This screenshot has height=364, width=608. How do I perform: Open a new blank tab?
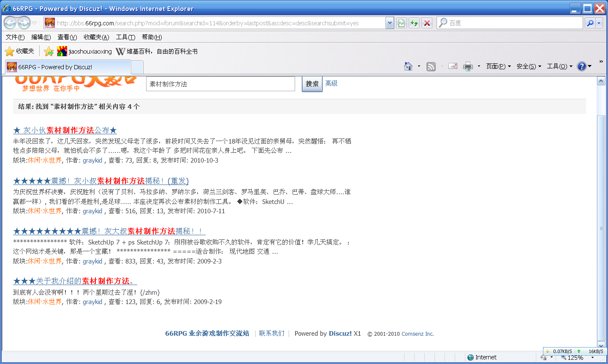coord(137,67)
